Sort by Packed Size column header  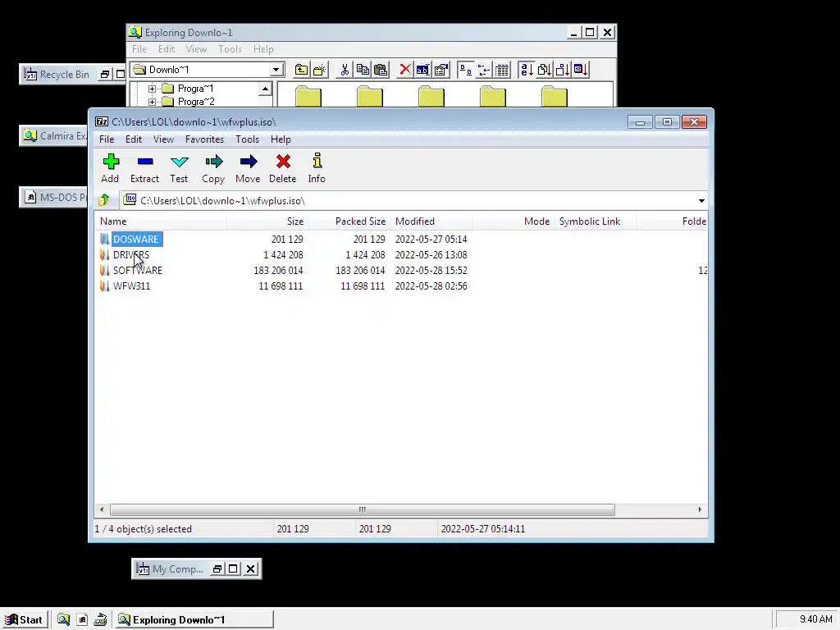[349, 221]
